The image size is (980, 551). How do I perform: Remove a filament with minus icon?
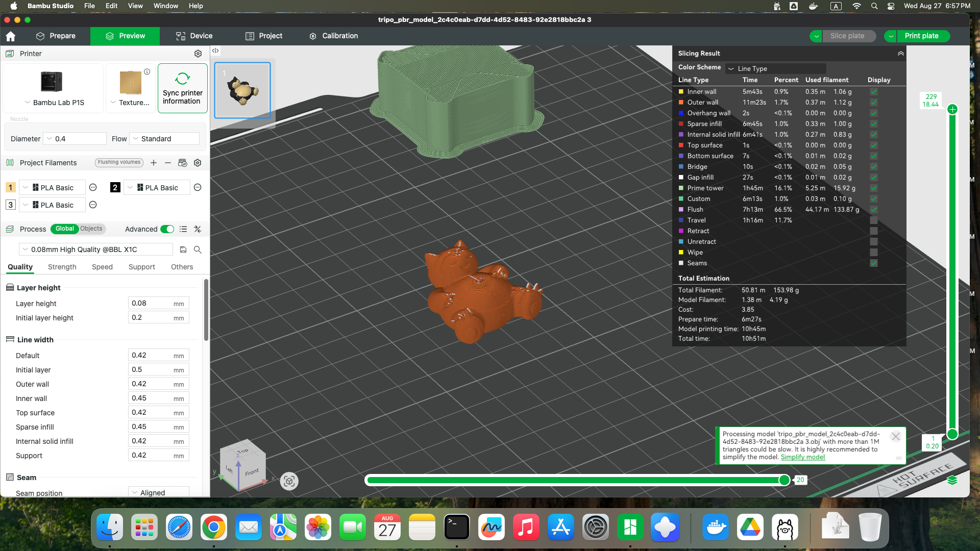pos(168,163)
